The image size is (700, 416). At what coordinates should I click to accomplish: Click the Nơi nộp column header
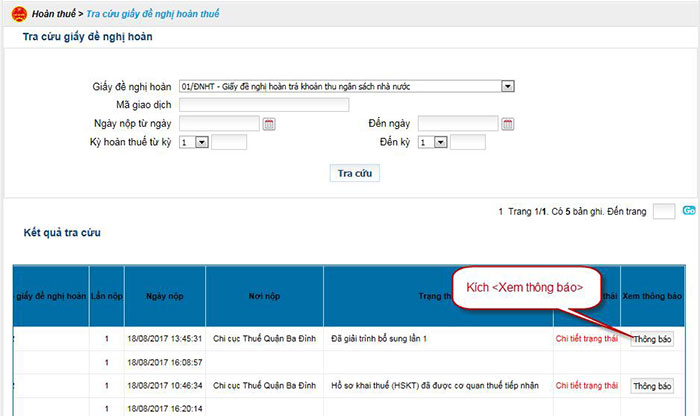[264, 296]
